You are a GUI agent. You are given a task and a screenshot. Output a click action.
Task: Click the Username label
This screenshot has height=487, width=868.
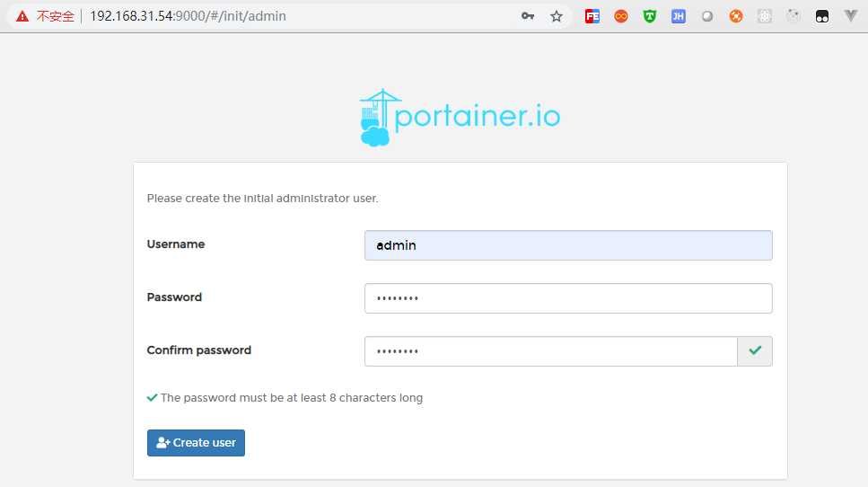tap(175, 244)
